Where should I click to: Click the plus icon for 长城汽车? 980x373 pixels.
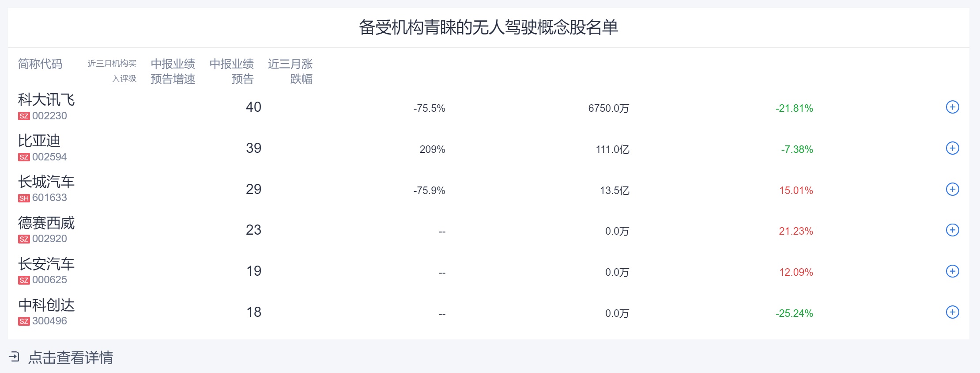952,190
